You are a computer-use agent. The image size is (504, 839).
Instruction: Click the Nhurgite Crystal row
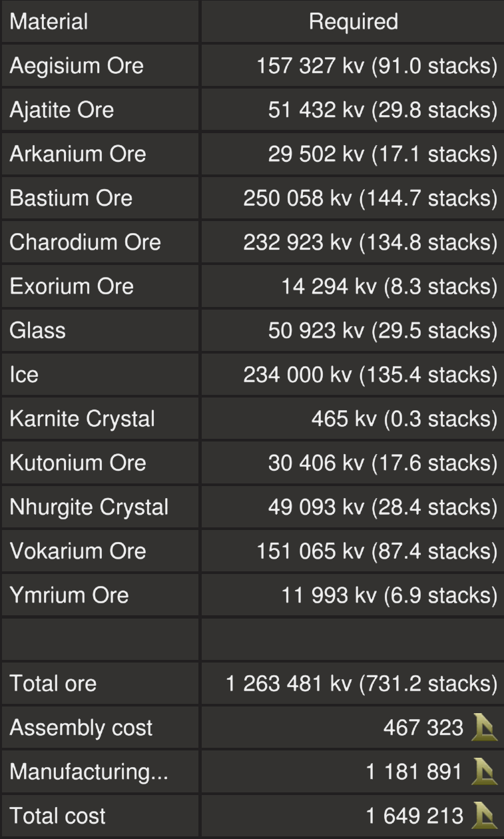(x=89, y=507)
